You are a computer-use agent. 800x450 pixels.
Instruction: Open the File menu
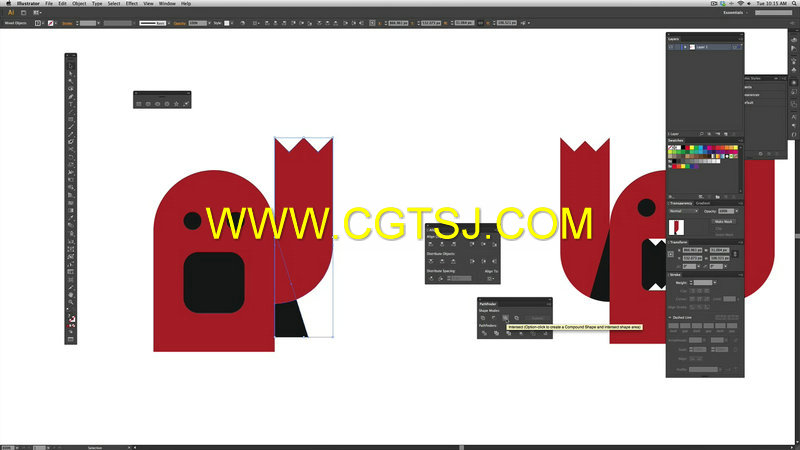coord(49,4)
